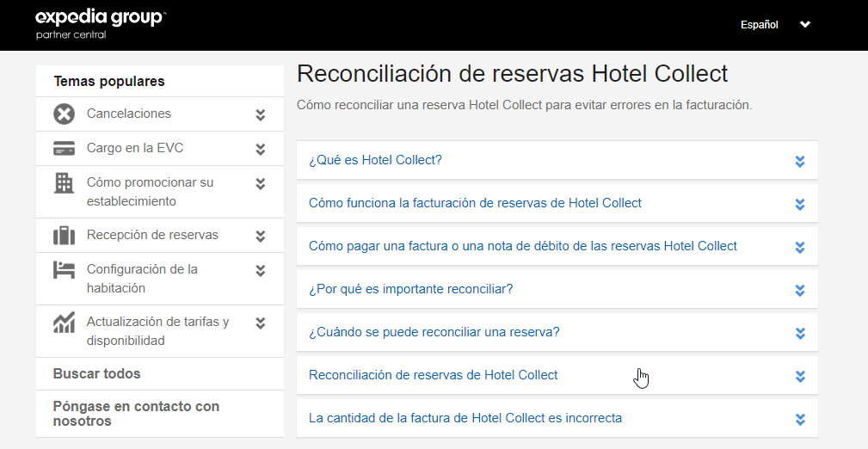Click the Expedia Group Partner Central logo

coord(101,24)
